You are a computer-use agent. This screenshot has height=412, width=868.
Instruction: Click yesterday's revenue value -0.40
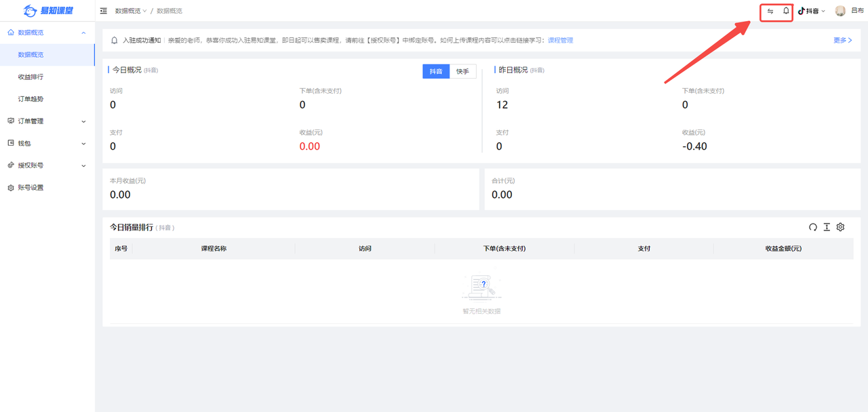[694, 146]
